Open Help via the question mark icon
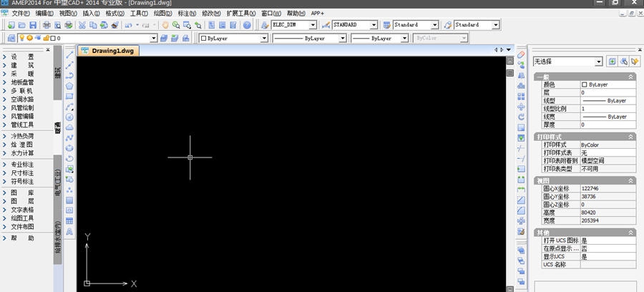This screenshot has height=292, width=644. tap(247, 25)
